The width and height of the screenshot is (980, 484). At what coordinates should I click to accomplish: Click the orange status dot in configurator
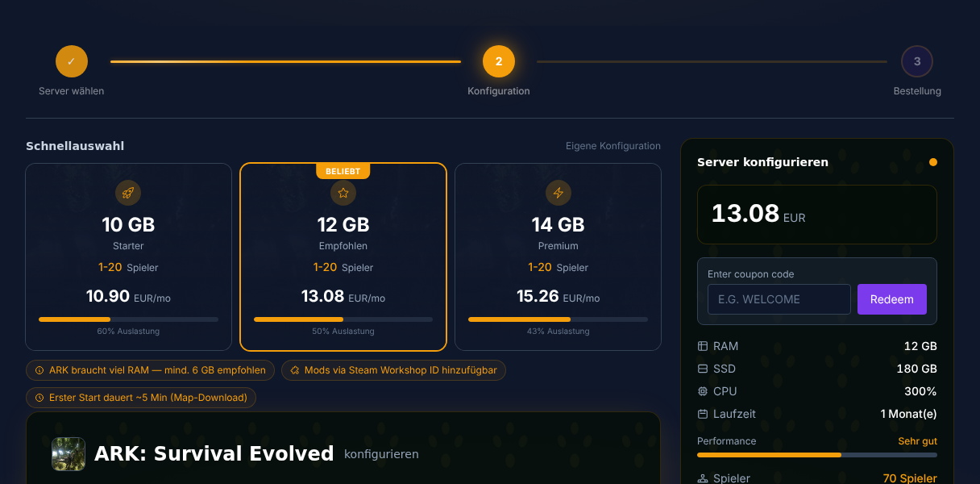click(x=933, y=162)
